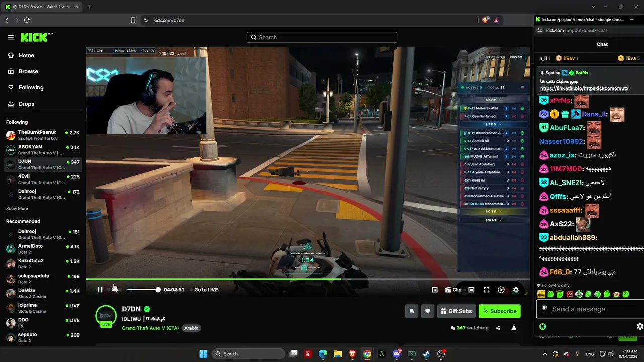Enter fullscreen video mode
This screenshot has height=362, width=644.
coord(486,290)
